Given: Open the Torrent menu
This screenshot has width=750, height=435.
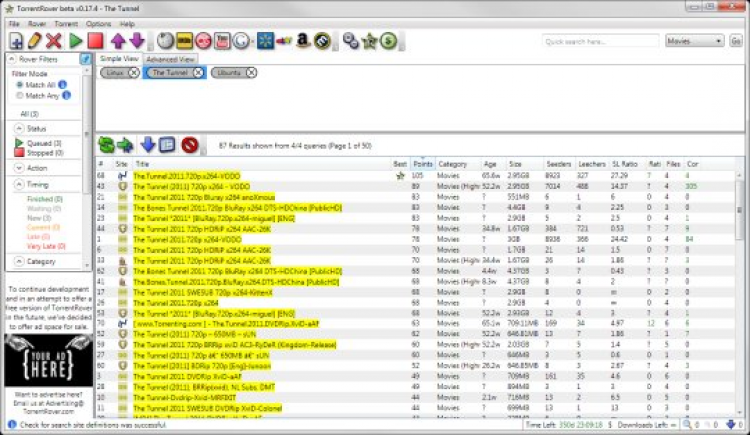Looking at the screenshot, I should pyautogui.click(x=66, y=23).
